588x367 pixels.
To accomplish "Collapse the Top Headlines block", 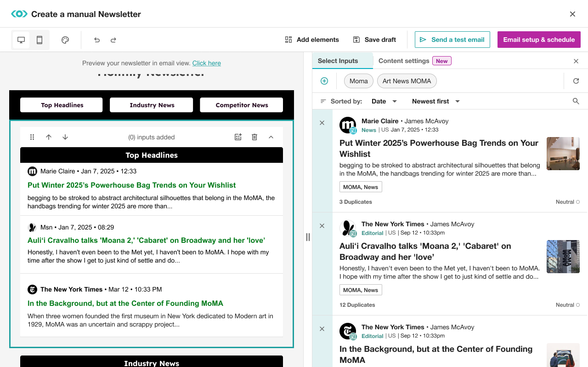I will point(271,137).
